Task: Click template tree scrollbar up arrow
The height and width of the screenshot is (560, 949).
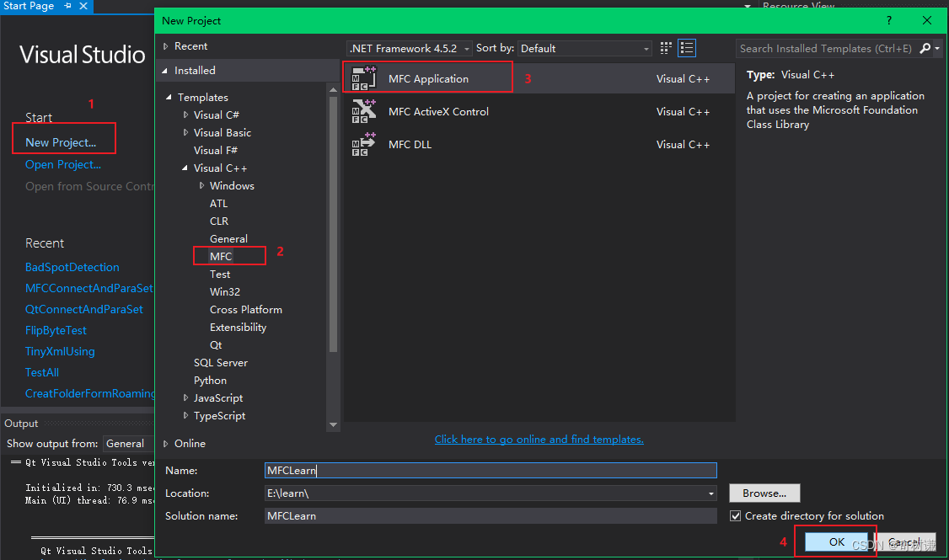Action: point(333,89)
